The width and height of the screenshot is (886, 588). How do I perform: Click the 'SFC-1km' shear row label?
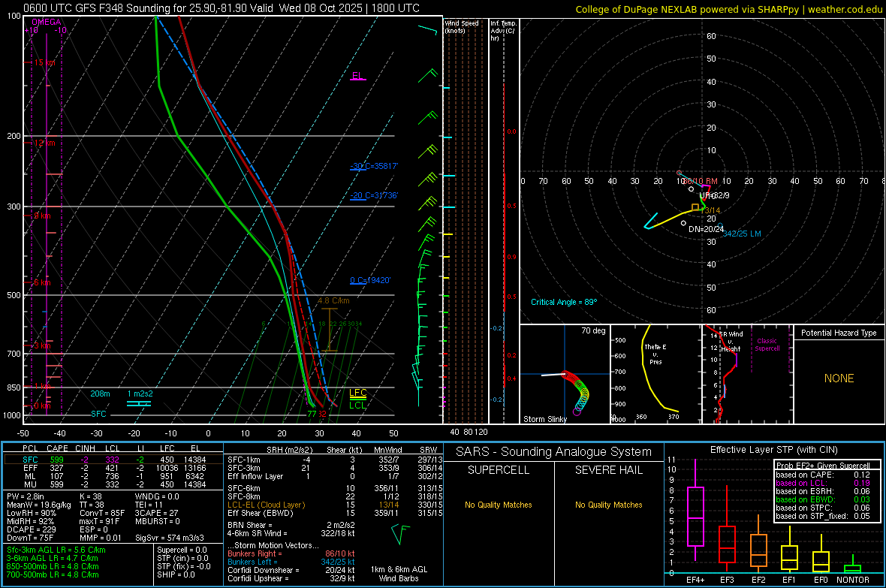[243, 460]
